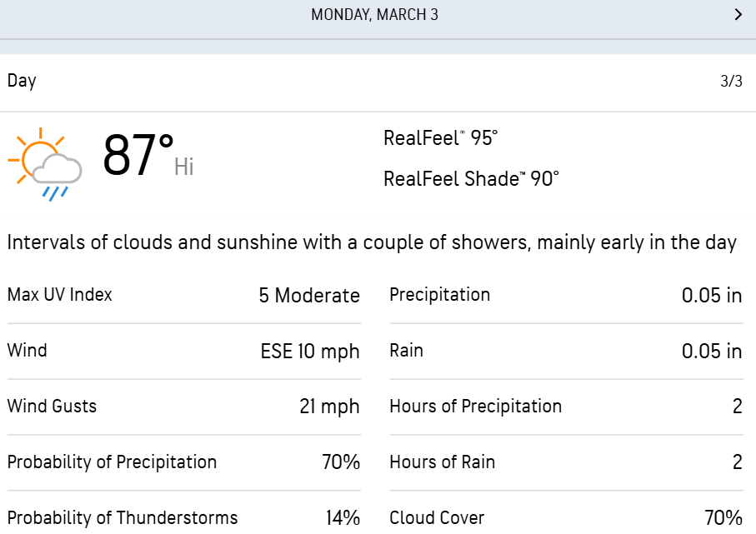
Task: Select the Monday, March 3 date header
Action: [x=374, y=15]
